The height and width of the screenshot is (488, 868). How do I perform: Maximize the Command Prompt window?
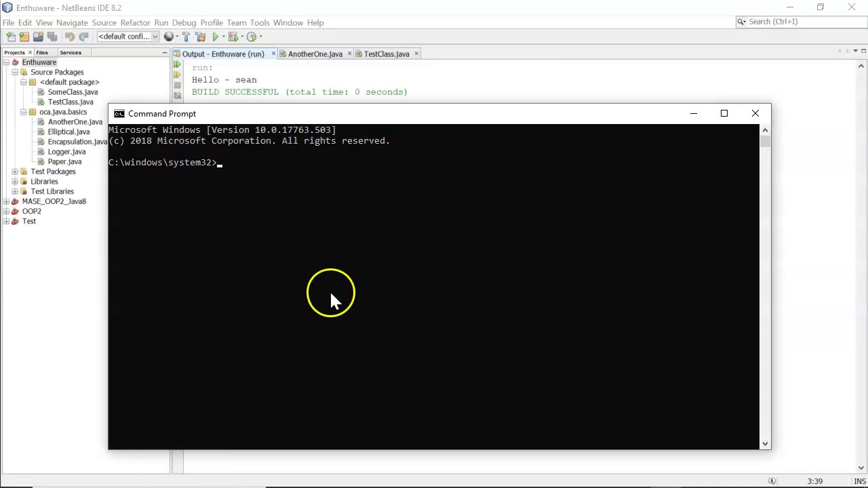coord(724,113)
